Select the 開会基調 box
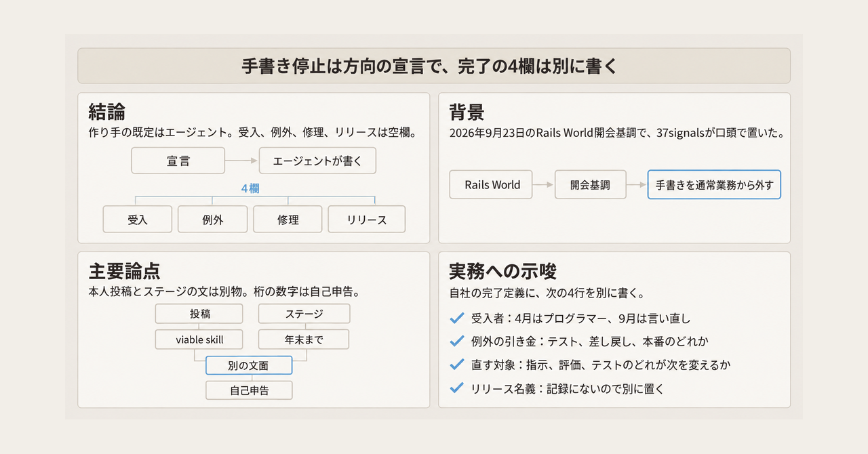This screenshot has height=454, width=868. pyautogui.click(x=590, y=184)
